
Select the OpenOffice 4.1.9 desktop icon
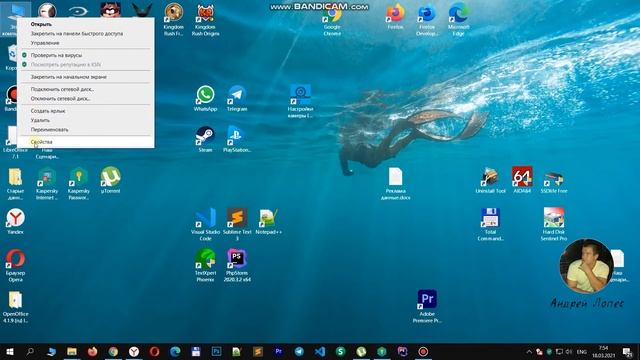[16, 307]
